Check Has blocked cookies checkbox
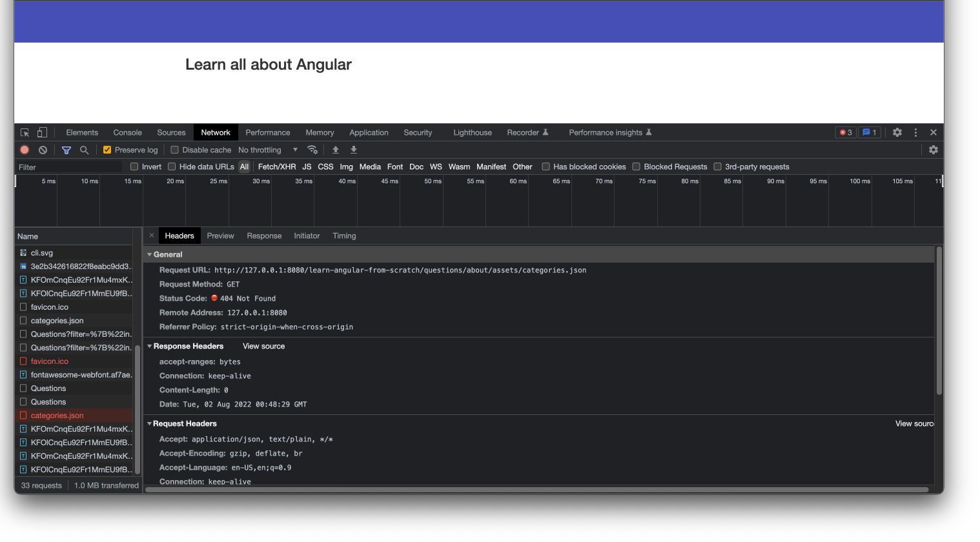The width and height of the screenshot is (980, 542). pyautogui.click(x=546, y=166)
